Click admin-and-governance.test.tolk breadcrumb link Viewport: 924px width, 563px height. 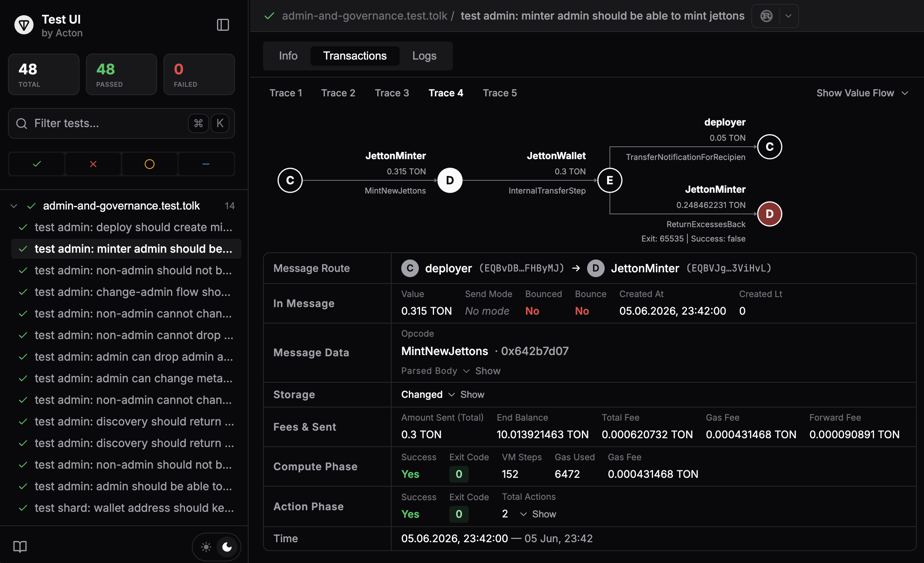(364, 16)
